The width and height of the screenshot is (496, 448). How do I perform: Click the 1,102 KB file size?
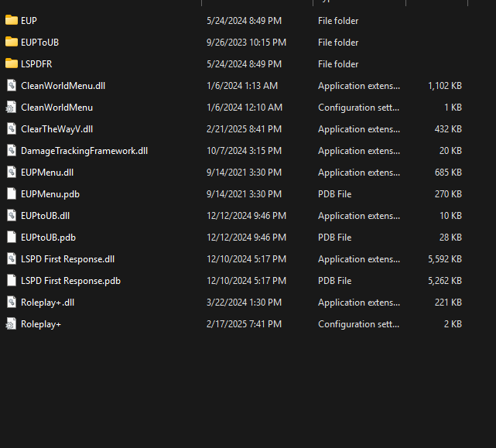click(x=444, y=86)
